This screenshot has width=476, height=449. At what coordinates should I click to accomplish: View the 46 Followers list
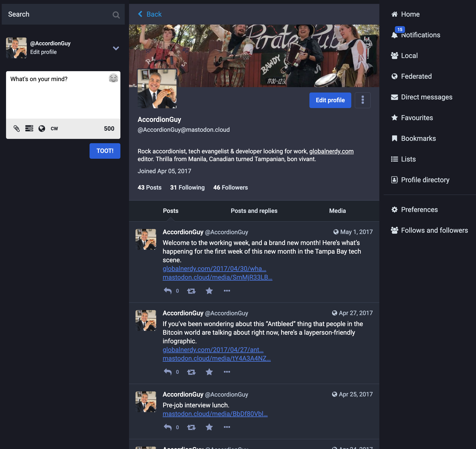230,187
